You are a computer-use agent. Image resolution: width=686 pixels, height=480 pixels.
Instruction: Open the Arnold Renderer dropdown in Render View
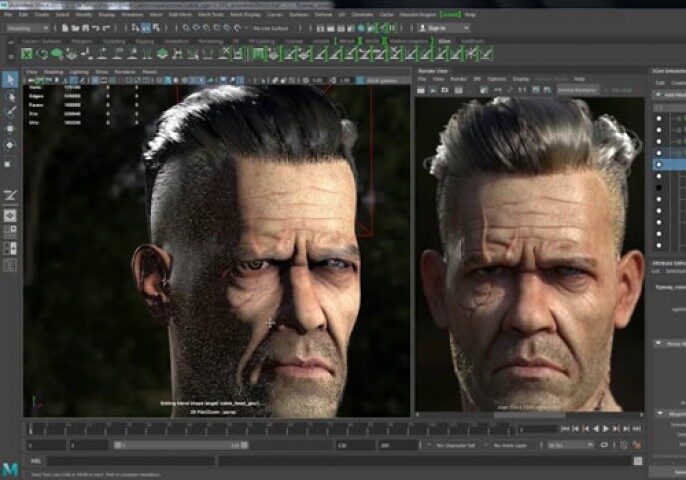point(578,90)
